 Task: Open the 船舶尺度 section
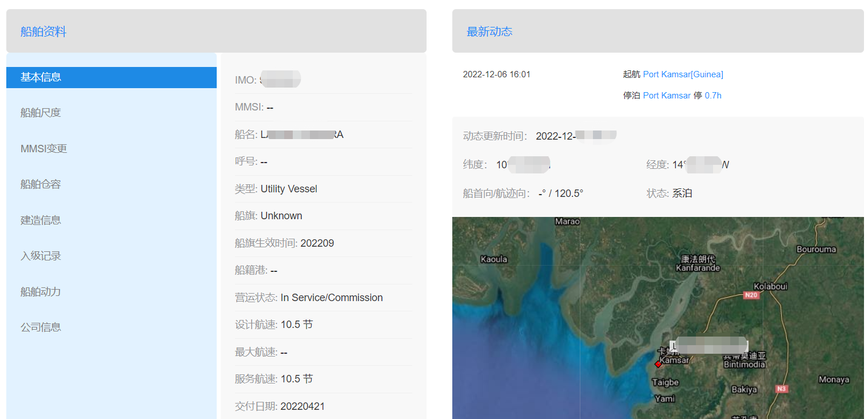point(41,113)
